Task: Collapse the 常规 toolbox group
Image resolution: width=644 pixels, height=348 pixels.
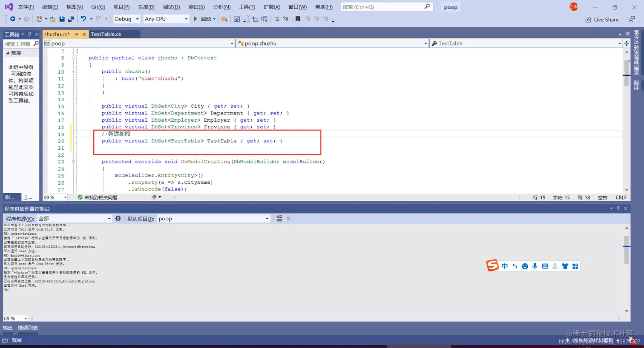Action: pos(7,53)
